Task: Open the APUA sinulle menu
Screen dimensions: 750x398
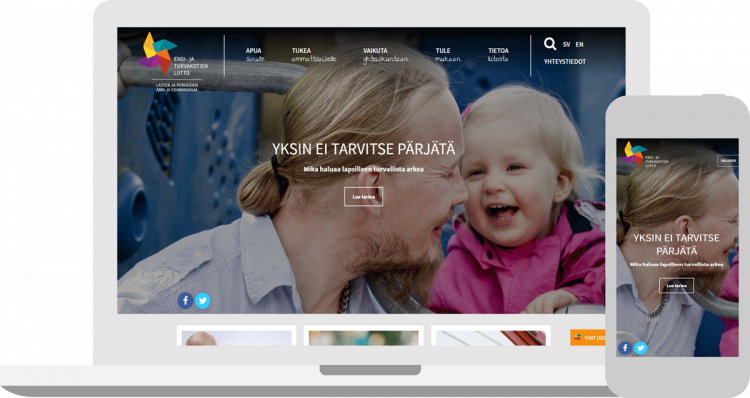Action: 254,55
